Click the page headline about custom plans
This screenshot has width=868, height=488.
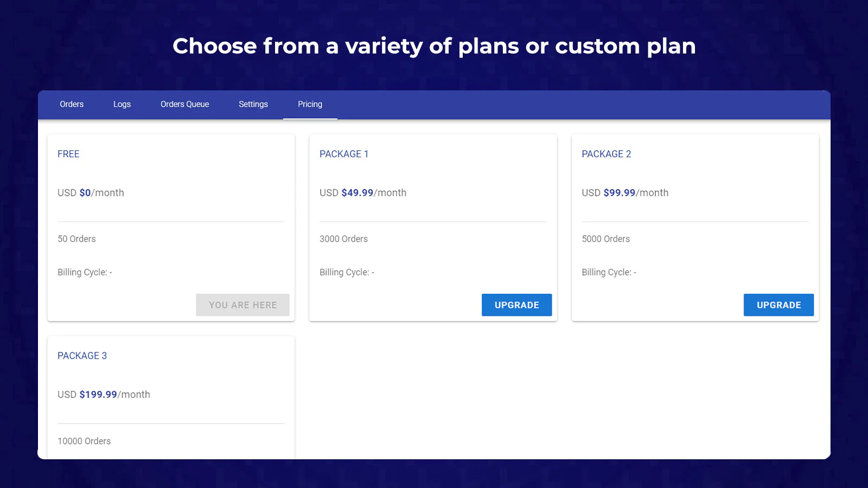click(x=434, y=46)
